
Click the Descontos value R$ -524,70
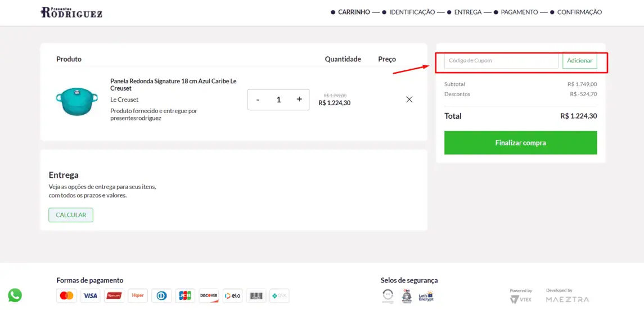583,94
